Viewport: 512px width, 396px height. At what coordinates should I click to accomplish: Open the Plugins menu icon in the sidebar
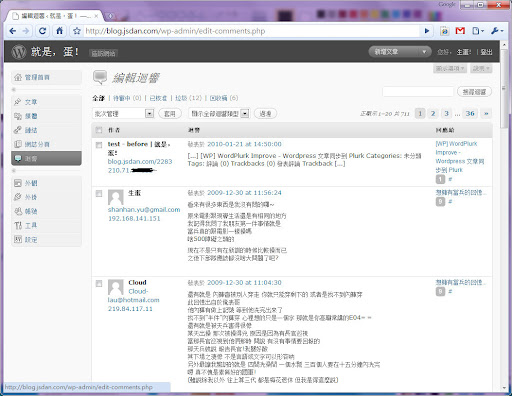[18, 197]
